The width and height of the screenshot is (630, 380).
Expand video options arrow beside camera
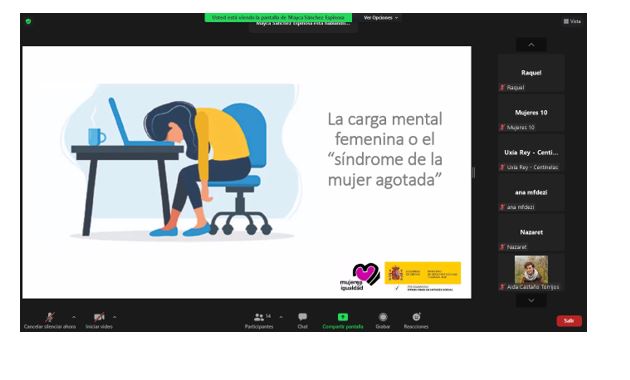tap(115, 317)
